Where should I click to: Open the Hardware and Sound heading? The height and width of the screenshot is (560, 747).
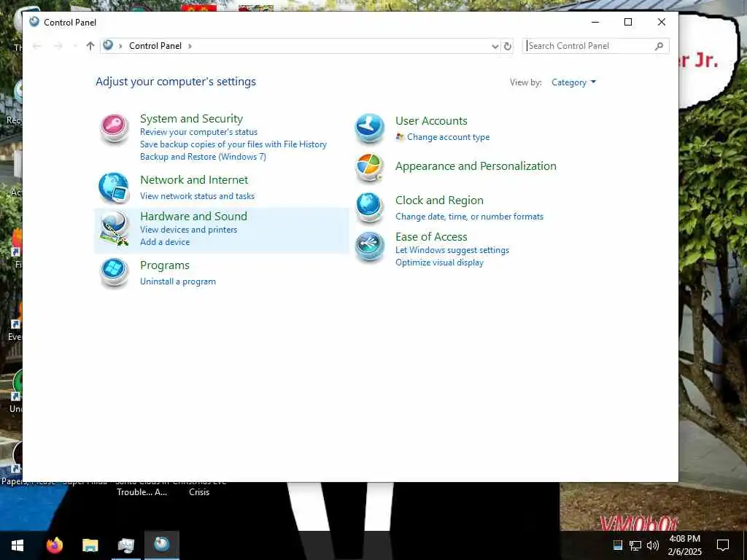click(193, 216)
